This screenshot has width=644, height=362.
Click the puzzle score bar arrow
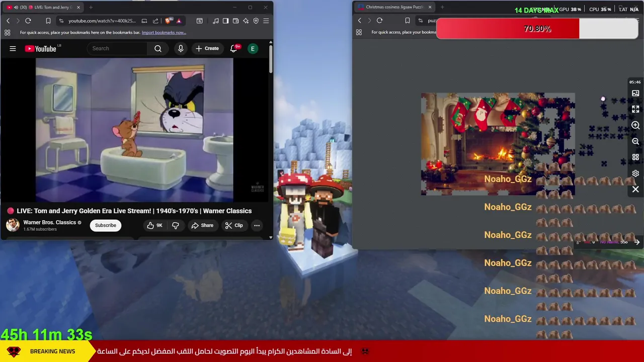pos(637,242)
